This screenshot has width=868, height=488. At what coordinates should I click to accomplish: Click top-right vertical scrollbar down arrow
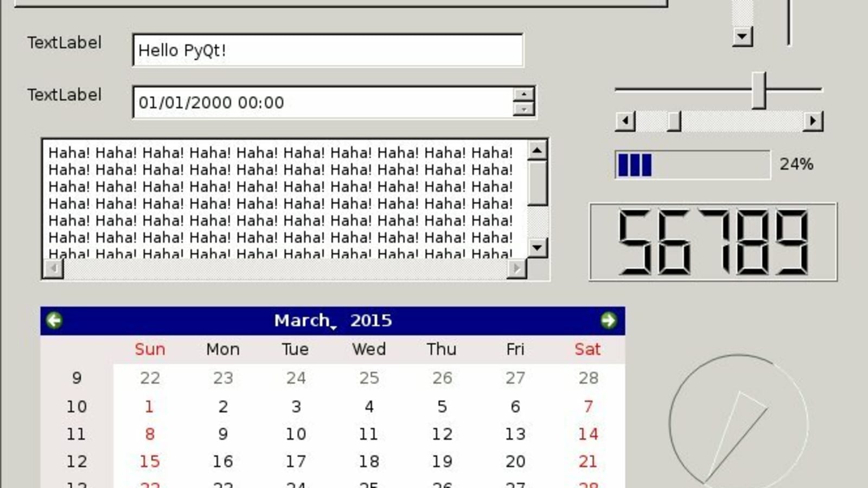(x=742, y=37)
